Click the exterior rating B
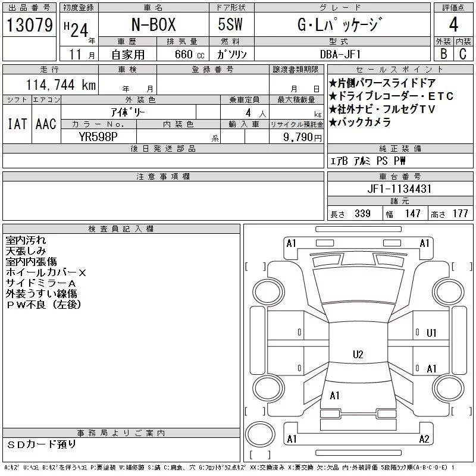476x476 pixels. [443, 54]
